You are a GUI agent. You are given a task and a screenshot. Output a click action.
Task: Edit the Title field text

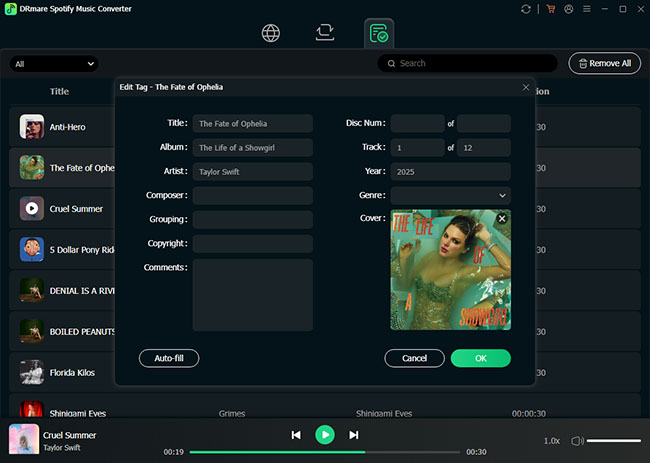[252, 124]
